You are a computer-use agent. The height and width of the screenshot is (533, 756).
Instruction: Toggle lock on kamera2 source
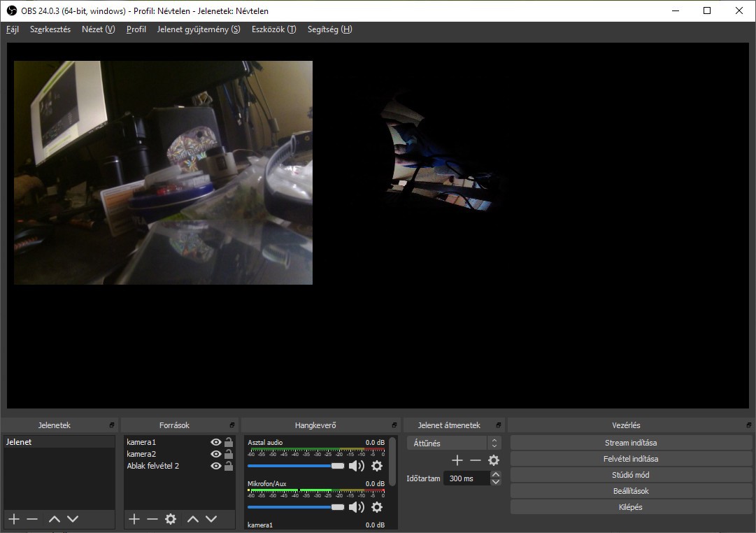229,454
